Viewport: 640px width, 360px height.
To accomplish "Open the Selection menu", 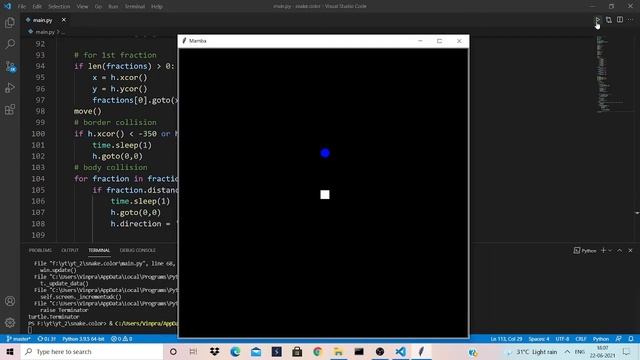I will (x=59, y=7).
